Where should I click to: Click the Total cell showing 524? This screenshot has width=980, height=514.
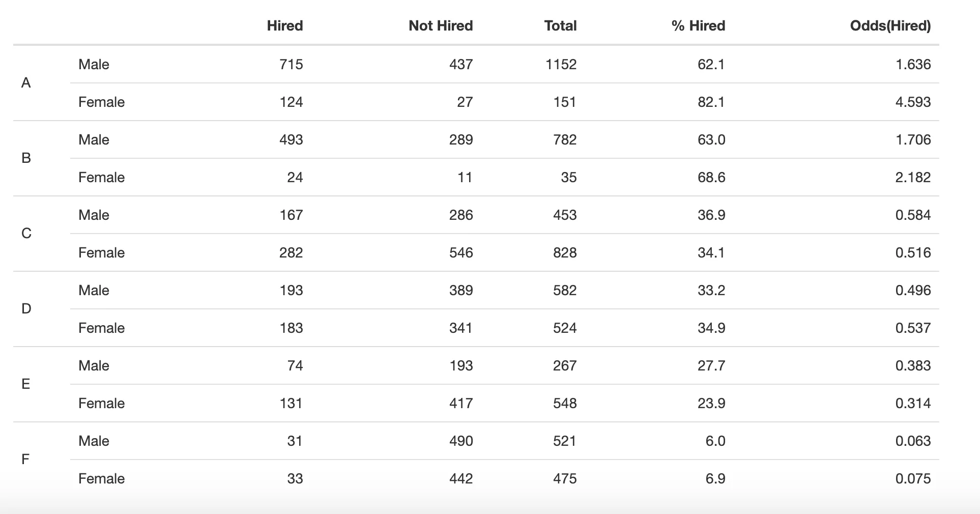[564, 328]
